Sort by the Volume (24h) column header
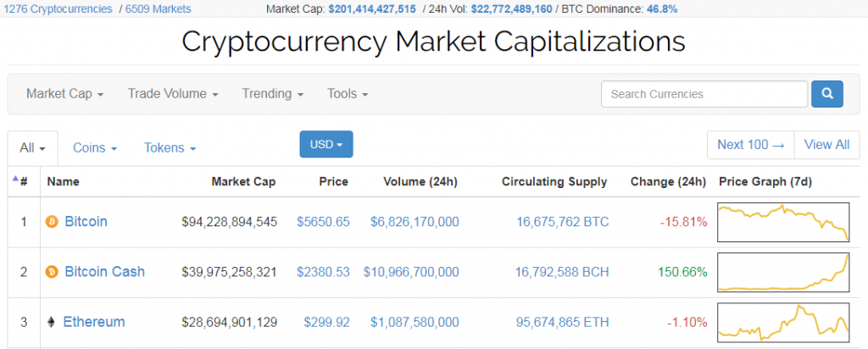This screenshot has height=349, width=868. click(x=420, y=181)
